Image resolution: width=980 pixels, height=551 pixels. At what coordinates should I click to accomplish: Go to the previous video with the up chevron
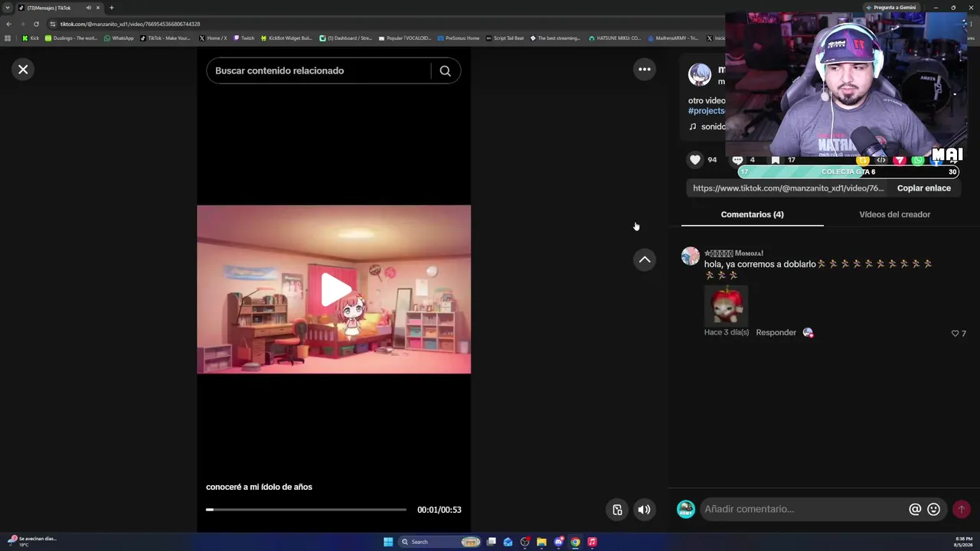[x=645, y=259]
